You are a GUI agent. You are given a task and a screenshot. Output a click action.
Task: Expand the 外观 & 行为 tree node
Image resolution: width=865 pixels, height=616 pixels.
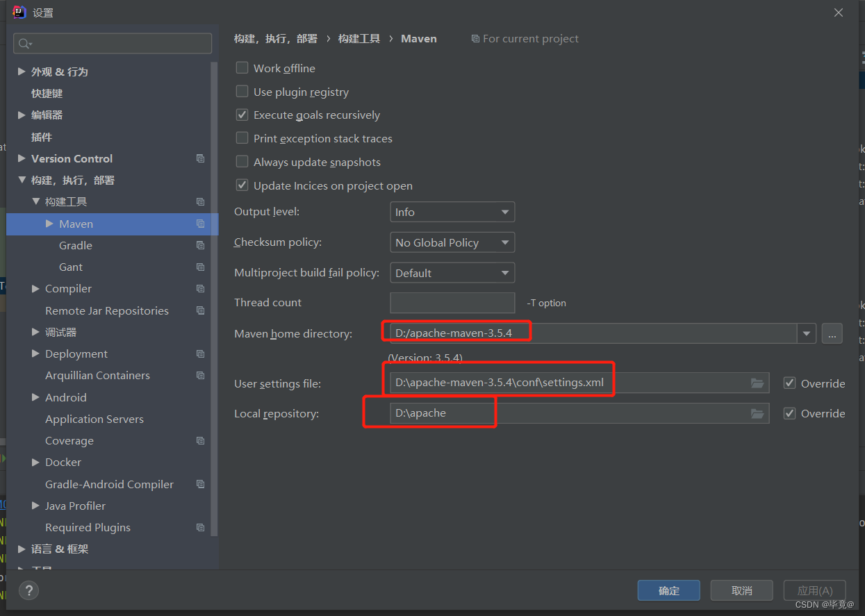click(22, 72)
